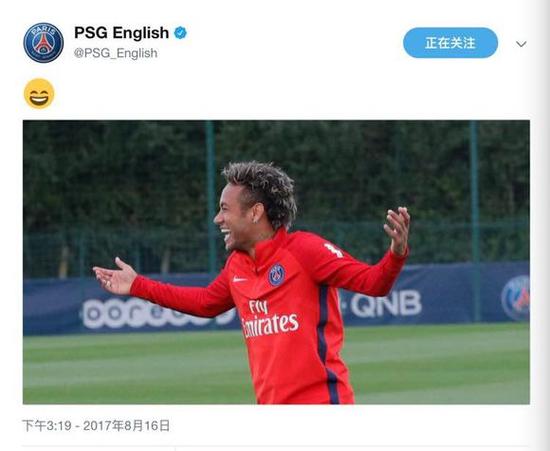Click the PSG logo on sideline banner
This screenshot has height=451, width=550.
point(516,298)
